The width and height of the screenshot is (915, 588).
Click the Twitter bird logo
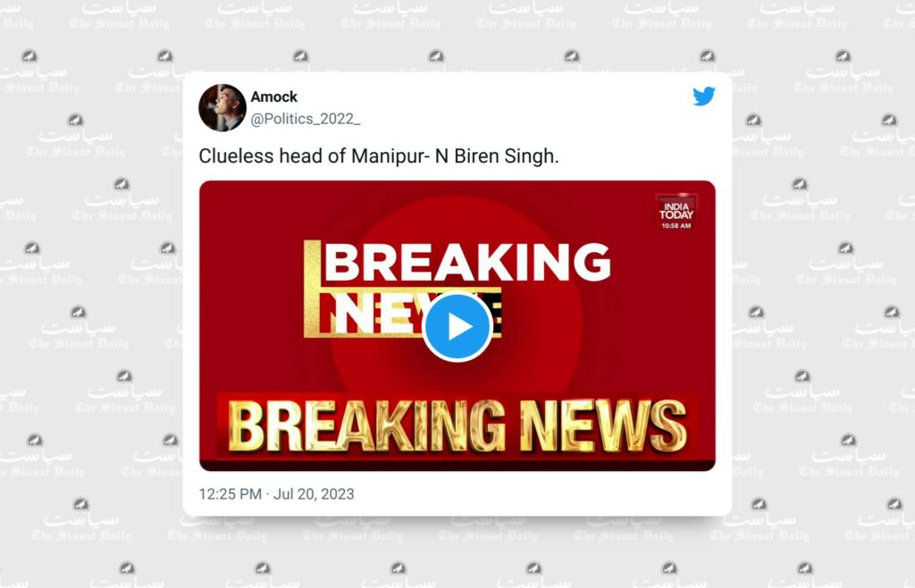coord(704,97)
